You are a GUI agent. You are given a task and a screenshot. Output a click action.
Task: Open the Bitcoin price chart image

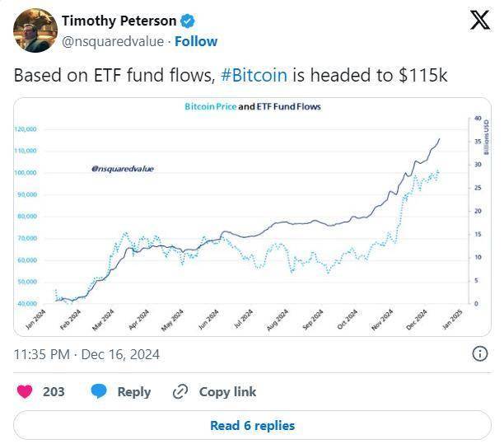pos(252,216)
